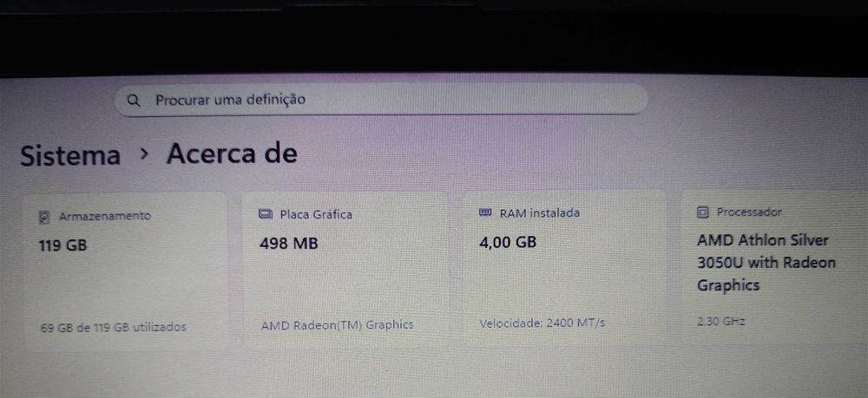
Task: Click the Armazenamento disk icon
Action: [45, 217]
